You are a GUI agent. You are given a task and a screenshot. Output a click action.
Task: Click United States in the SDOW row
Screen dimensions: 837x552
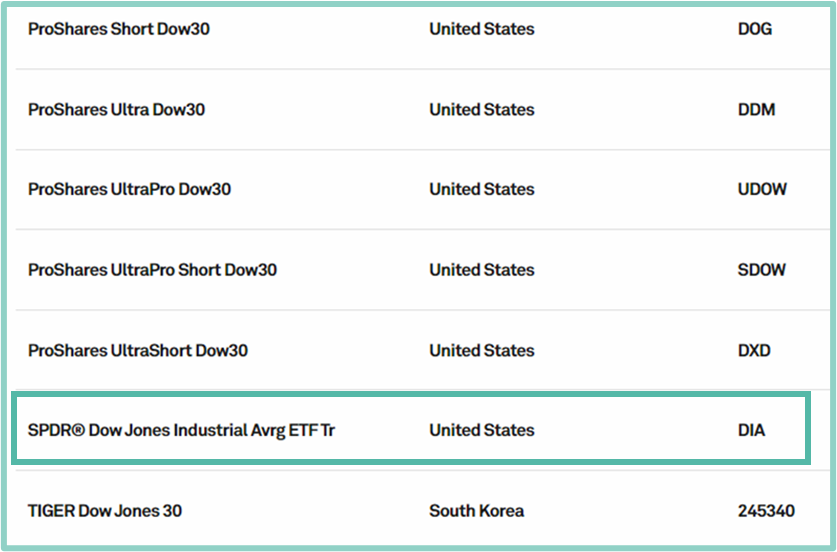(x=482, y=270)
